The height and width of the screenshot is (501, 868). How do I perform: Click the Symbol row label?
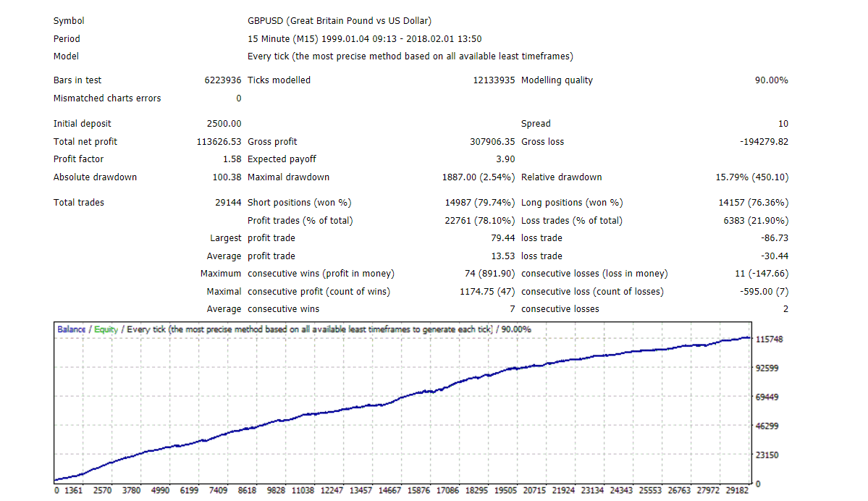pyautogui.click(x=69, y=21)
